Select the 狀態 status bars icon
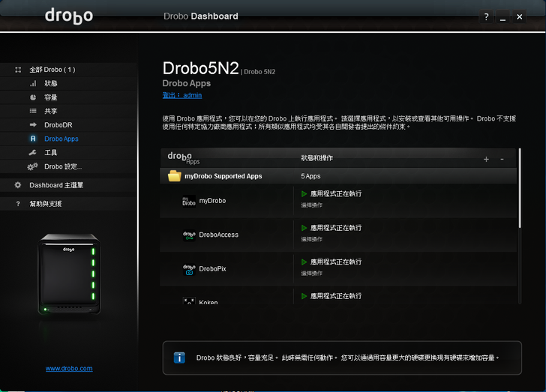The width and height of the screenshot is (546, 392). click(x=33, y=83)
